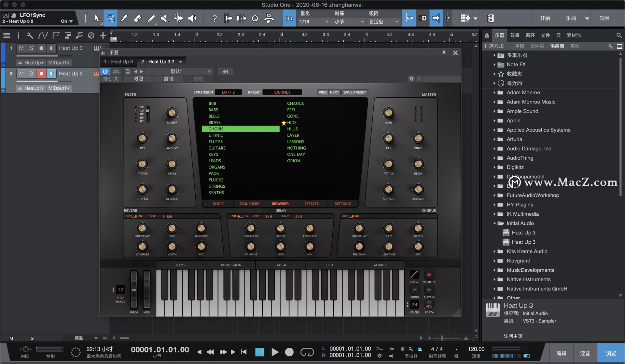Select the HIDE preset
Viewport: 625px width, 364px height.
(292, 123)
